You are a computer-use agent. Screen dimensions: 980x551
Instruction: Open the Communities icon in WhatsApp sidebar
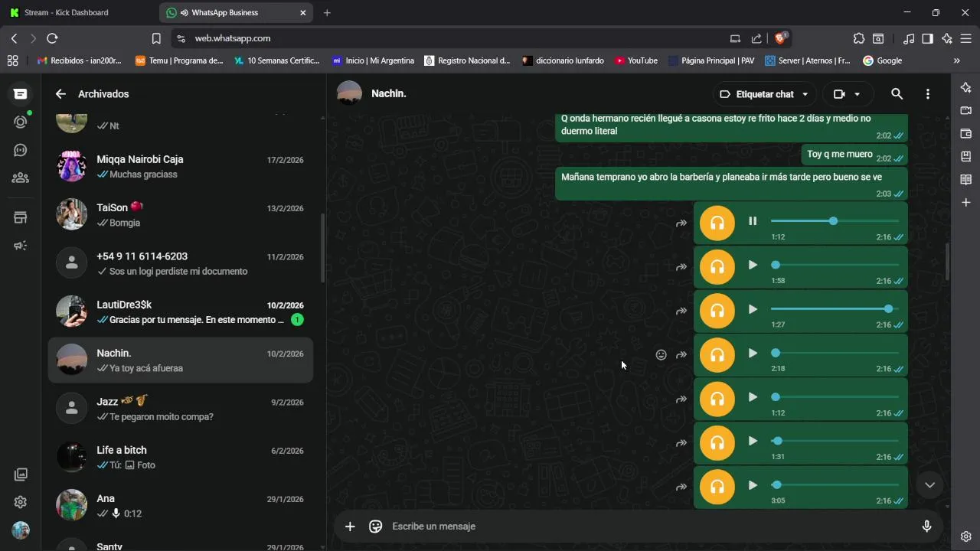click(21, 178)
